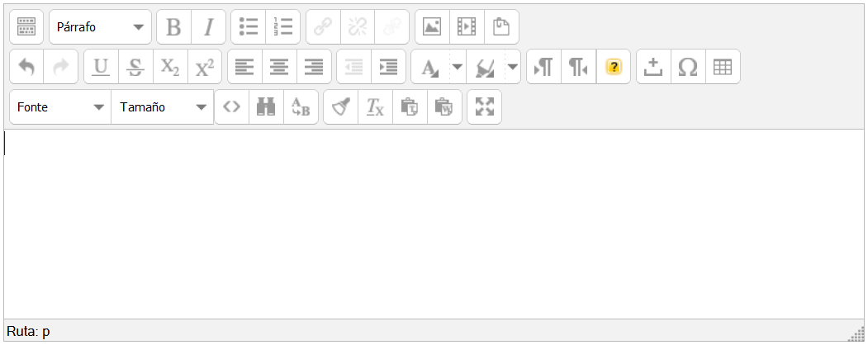Paste from Word
868x345 pixels.
[444, 107]
